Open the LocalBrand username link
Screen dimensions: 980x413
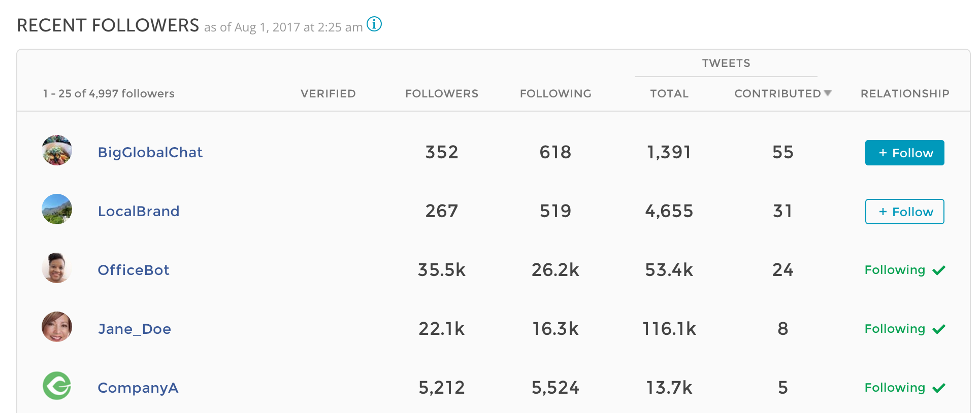[139, 211]
